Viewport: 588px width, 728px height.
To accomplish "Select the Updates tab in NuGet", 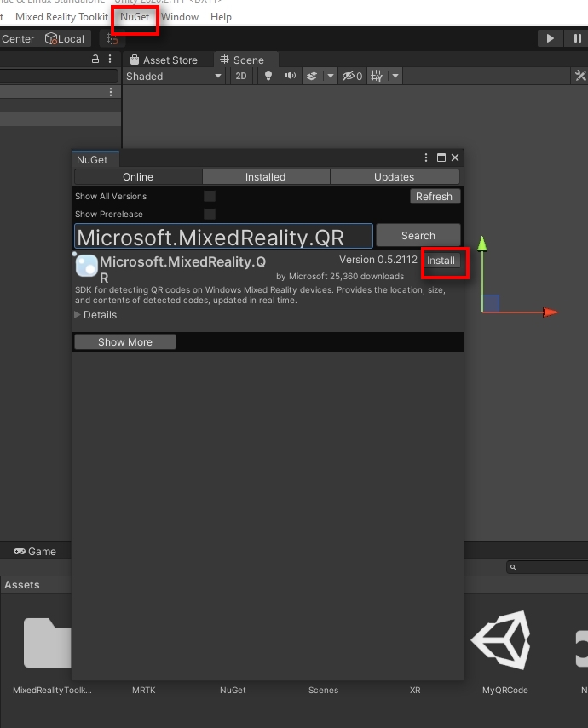I will (x=395, y=177).
